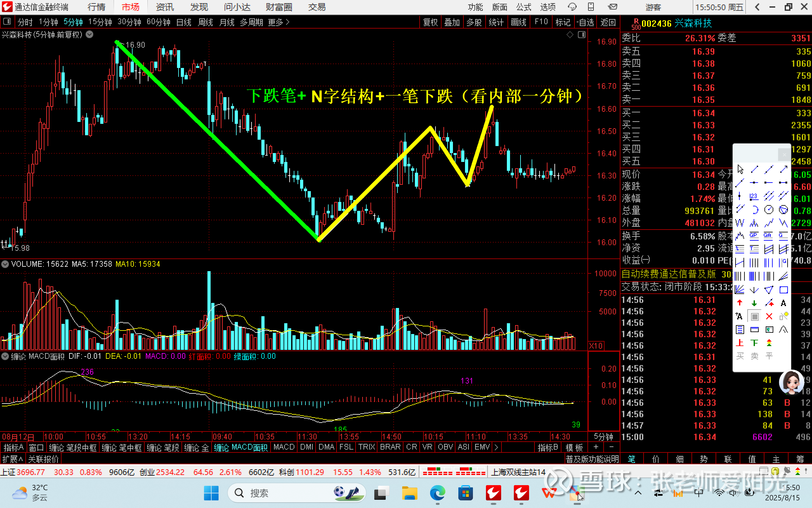This screenshot has height=508, width=812.
Task: Choose the horizontal line drawing tool
Action: 754,183
